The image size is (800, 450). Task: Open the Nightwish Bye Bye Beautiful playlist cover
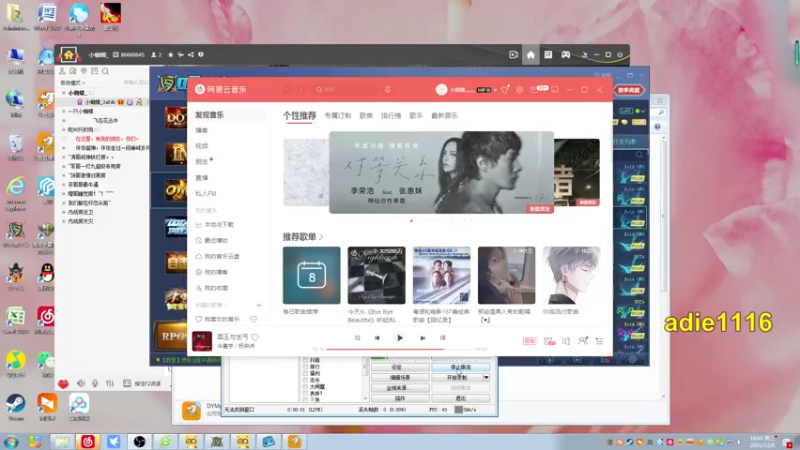(377, 276)
